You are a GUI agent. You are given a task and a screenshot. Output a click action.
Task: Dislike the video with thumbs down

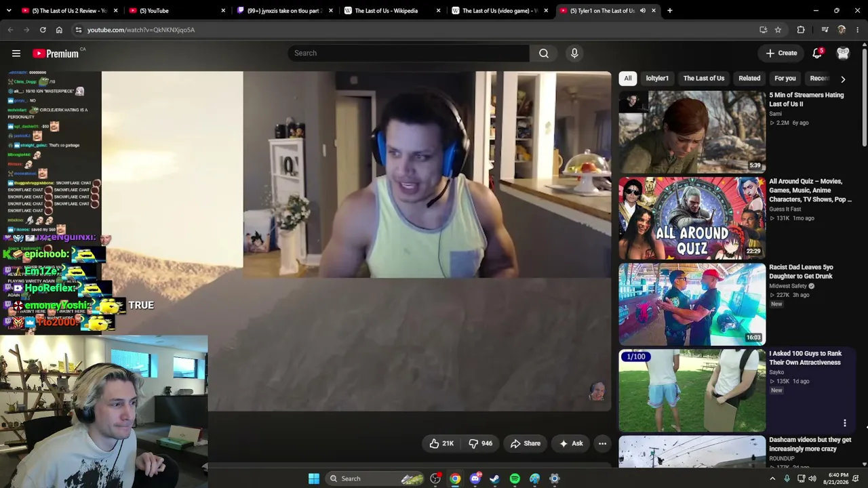tap(481, 443)
